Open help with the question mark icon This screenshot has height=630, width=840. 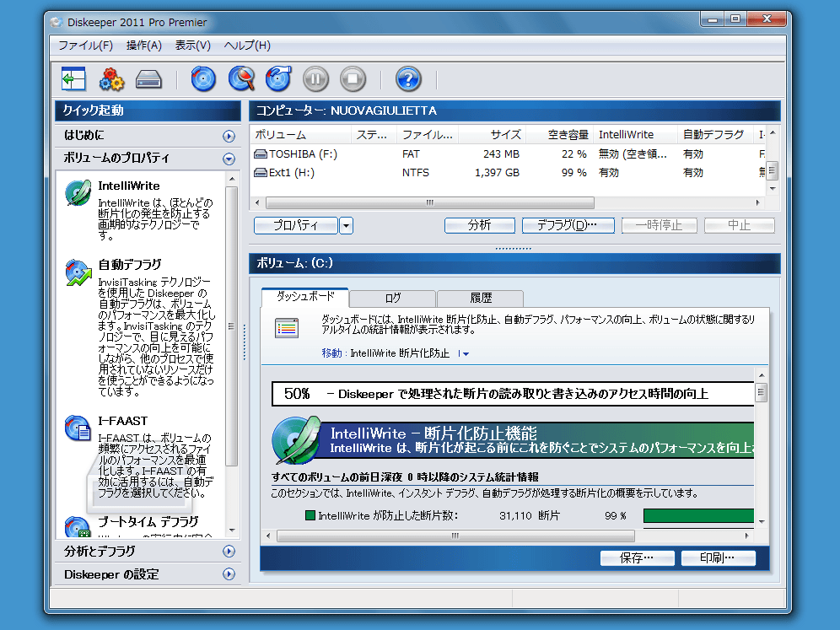pyautogui.click(x=408, y=79)
